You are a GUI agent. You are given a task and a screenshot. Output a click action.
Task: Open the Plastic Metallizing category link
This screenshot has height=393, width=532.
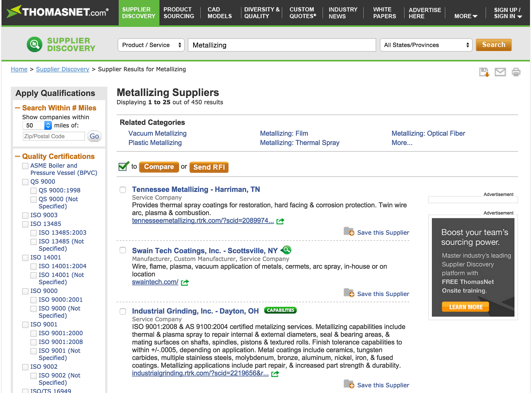click(155, 143)
